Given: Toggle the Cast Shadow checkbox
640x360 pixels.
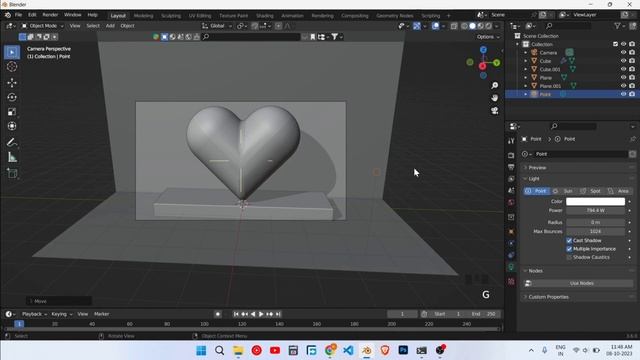Looking at the screenshot, I should coord(569,241).
